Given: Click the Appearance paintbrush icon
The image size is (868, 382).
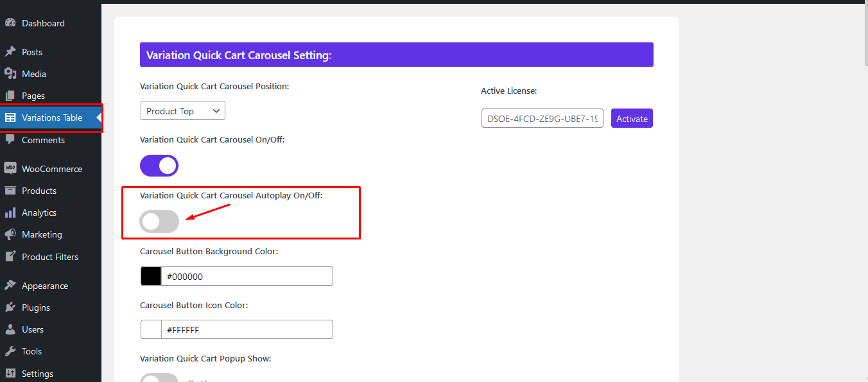Looking at the screenshot, I should tap(10, 286).
